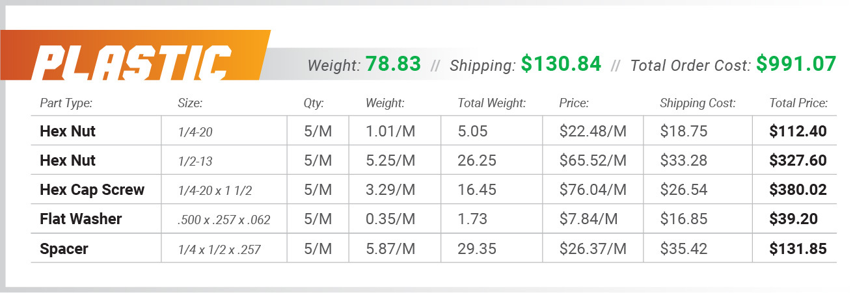This screenshot has width=868, height=293.
Task: Select the $130.84 shipping value
Action: pyautogui.click(x=561, y=64)
